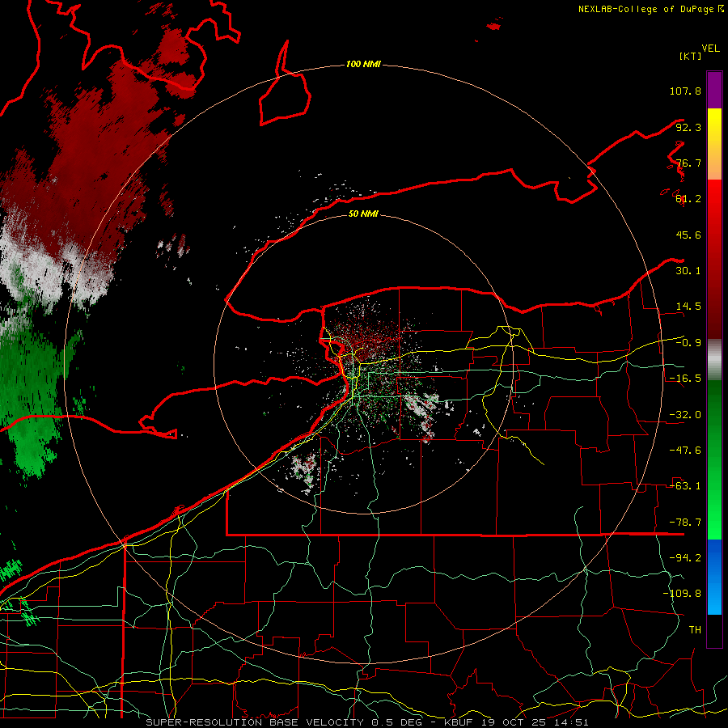Image resolution: width=728 pixels, height=728 pixels.
Task: Click the gray near-zero color bar segment
Action: [x=714, y=360]
